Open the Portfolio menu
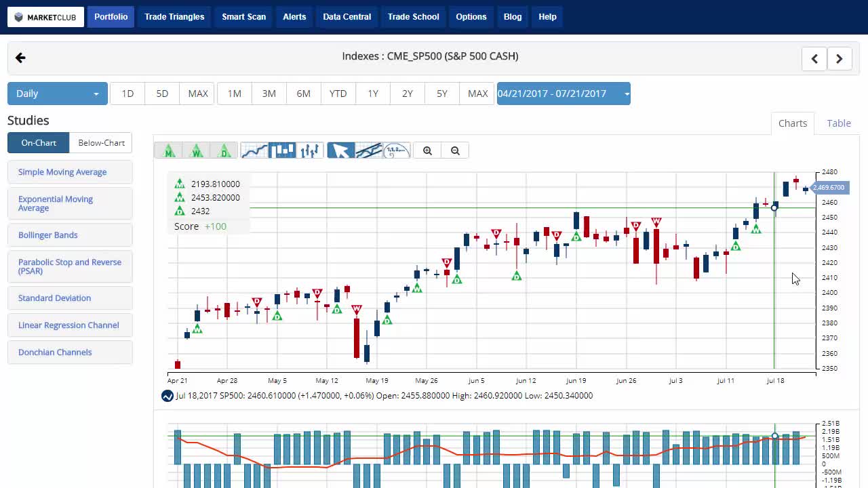 pyautogui.click(x=111, y=17)
